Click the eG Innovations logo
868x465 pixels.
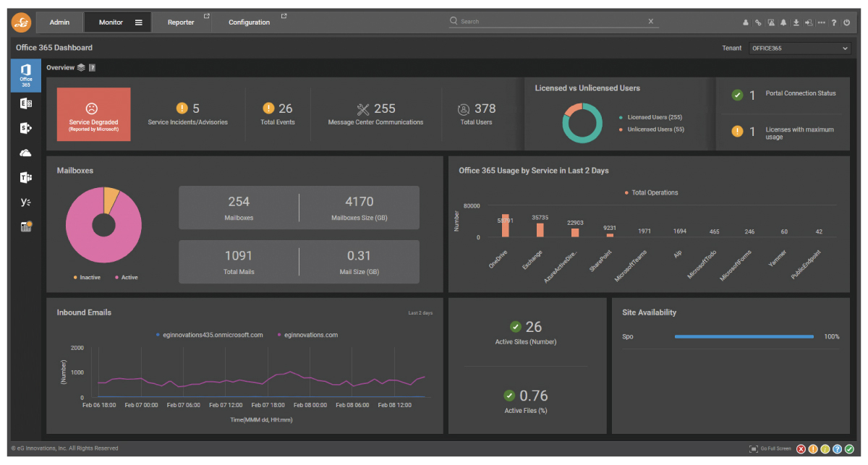pyautogui.click(x=21, y=22)
